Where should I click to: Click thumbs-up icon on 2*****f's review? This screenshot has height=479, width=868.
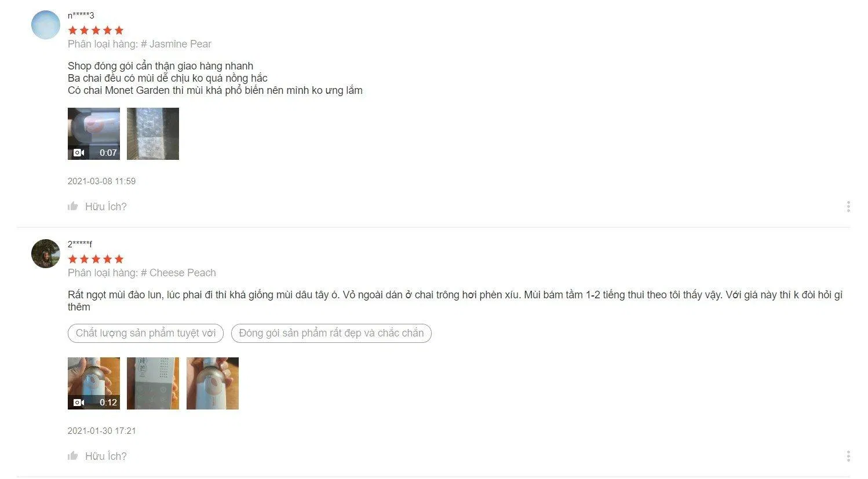point(72,456)
